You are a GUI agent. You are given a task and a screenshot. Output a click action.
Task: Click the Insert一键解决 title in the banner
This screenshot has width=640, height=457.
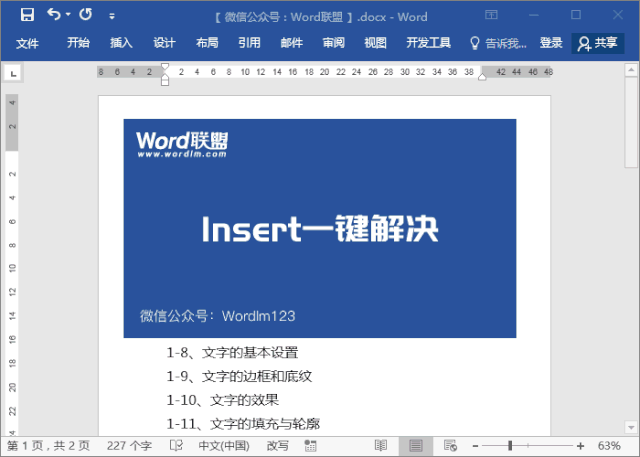[x=320, y=229]
